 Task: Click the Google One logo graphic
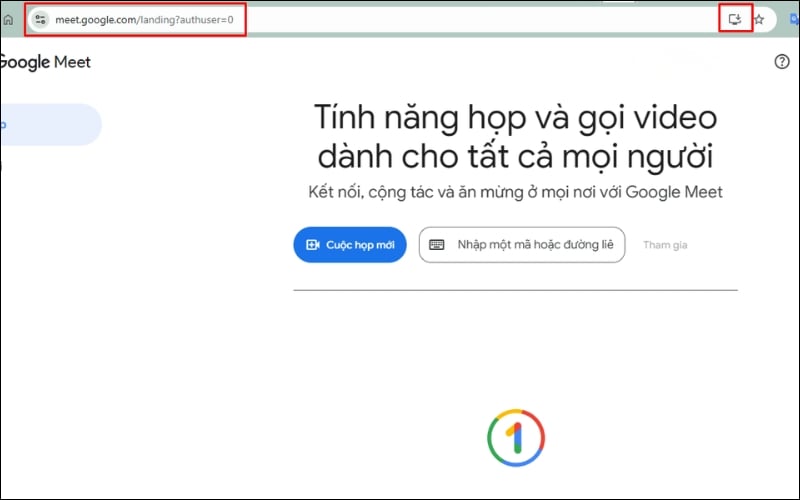click(x=516, y=437)
